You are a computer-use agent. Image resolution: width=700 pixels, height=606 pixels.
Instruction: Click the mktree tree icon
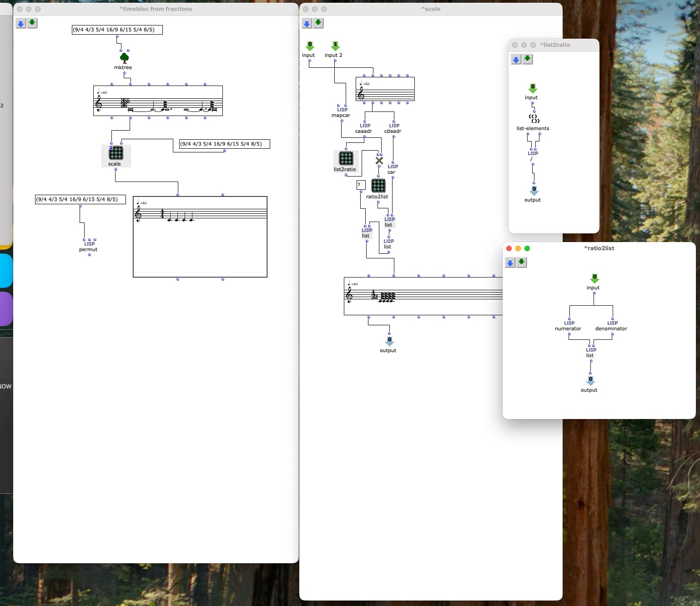(x=124, y=58)
